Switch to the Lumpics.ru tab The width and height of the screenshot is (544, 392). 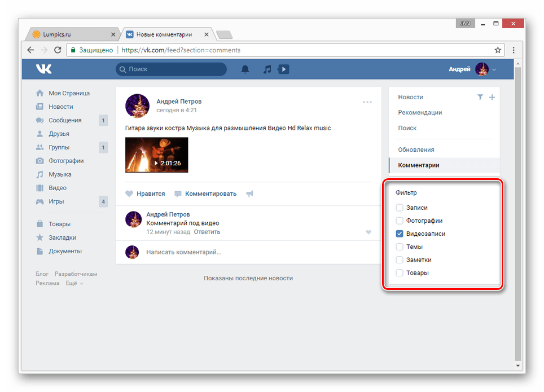click(x=73, y=34)
